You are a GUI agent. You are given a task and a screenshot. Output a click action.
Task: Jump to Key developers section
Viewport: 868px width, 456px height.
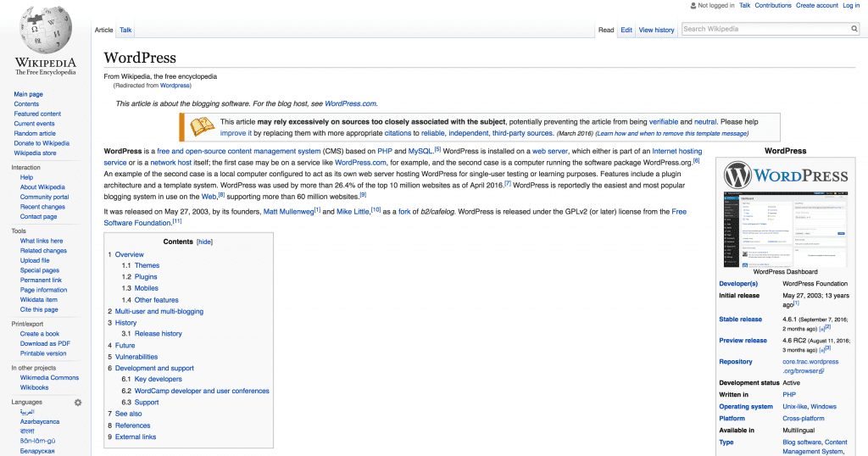(x=159, y=379)
